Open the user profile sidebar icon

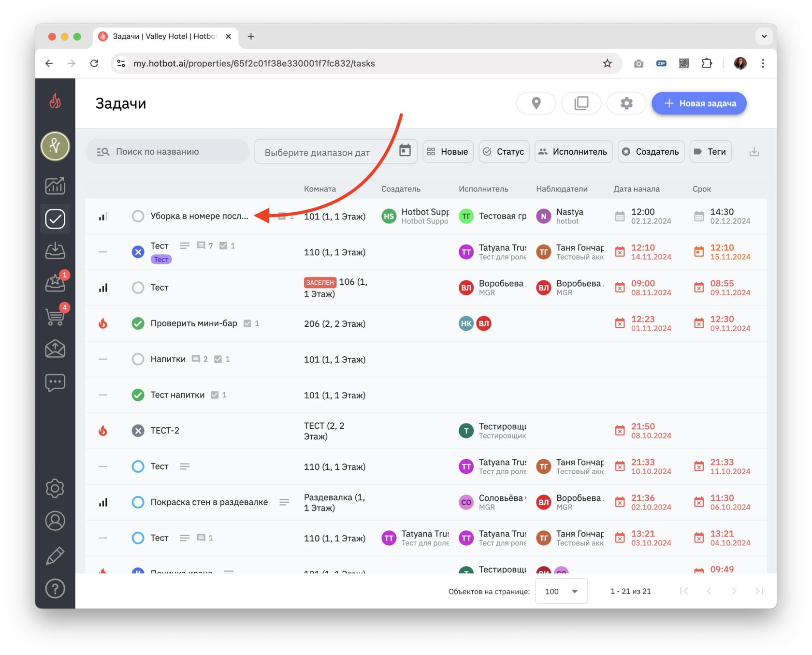pyautogui.click(x=55, y=521)
